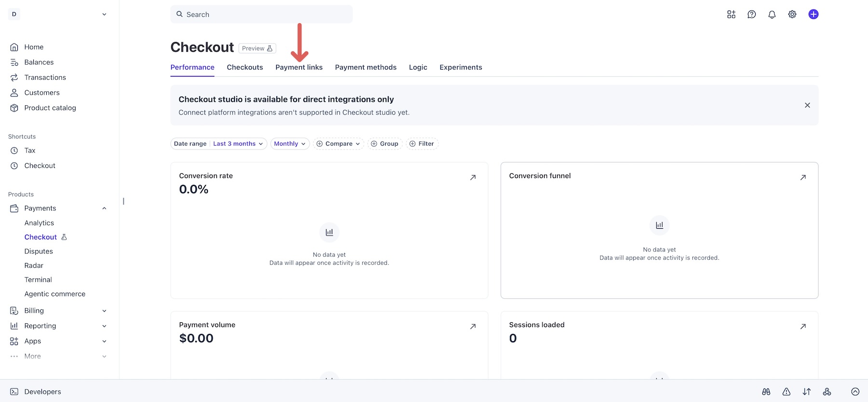Click the Checkout shortcut clock icon
Screen dimensions: 868x402
coord(14,166)
